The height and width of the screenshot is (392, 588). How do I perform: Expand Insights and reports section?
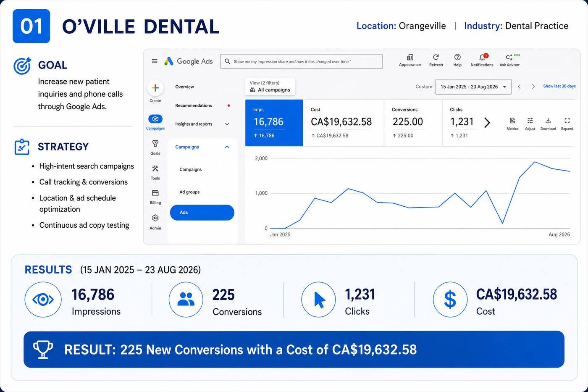tap(227, 124)
